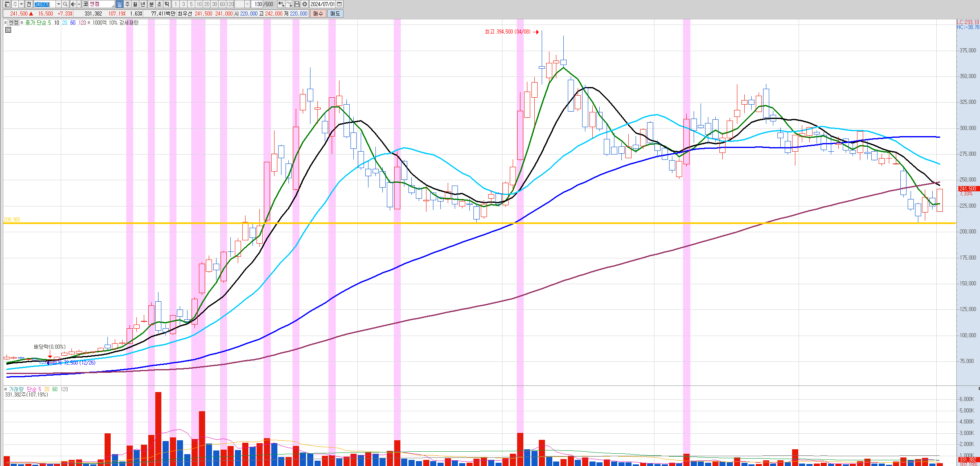The height and width of the screenshot is (466, 980).
Task: Click the stock code field 348370
Action: coord(45,4)
